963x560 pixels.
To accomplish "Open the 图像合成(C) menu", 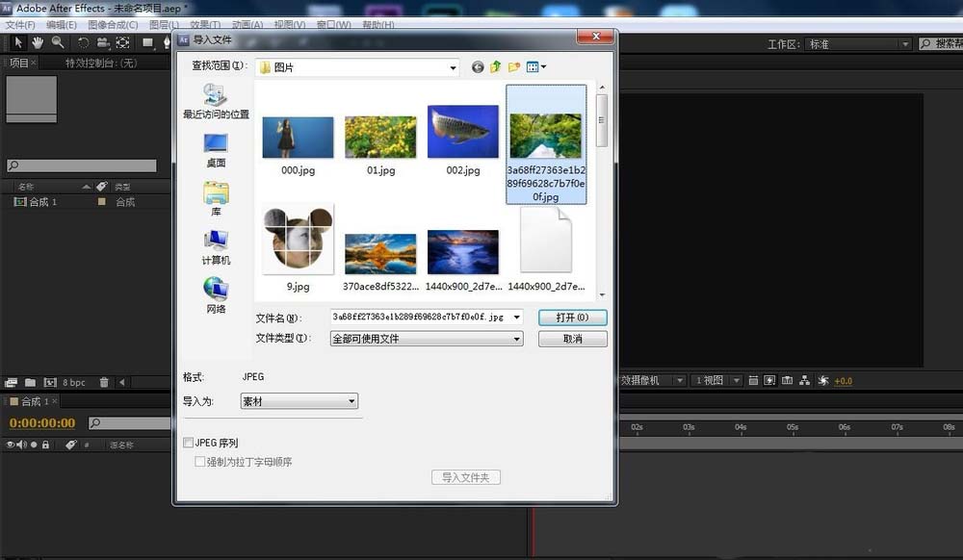I will pos(113,25).
